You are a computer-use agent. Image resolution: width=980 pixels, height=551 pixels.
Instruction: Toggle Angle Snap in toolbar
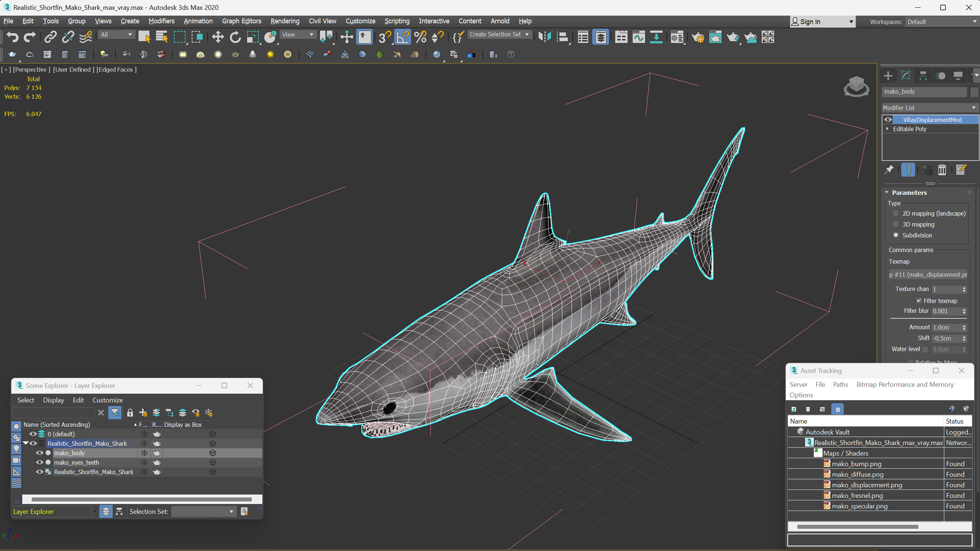(x=402, y=37)
